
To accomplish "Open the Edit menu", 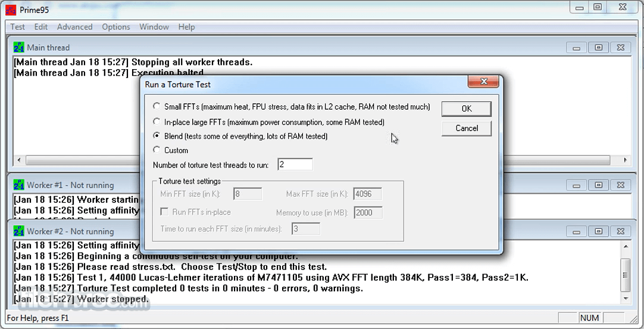I will pyautogui.click(x=40, y=27).
